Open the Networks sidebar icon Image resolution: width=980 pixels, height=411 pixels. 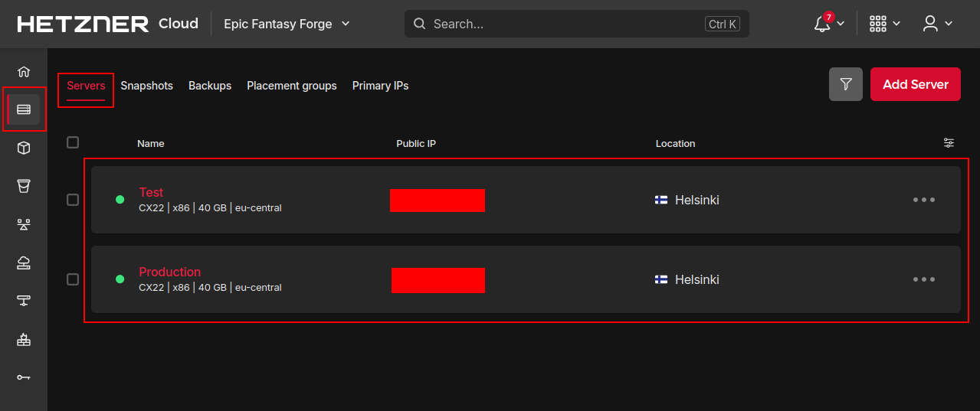click(x=24, y=301)
